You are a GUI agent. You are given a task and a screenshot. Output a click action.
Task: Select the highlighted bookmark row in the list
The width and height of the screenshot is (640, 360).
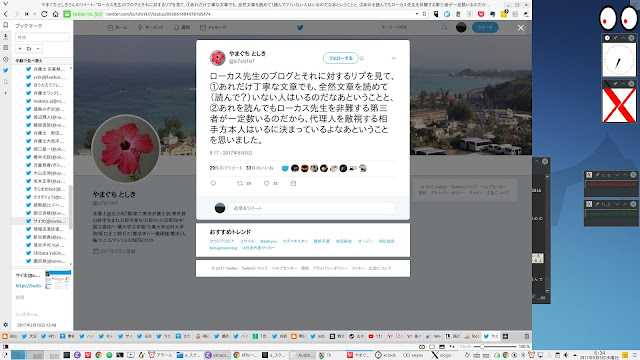40,221
